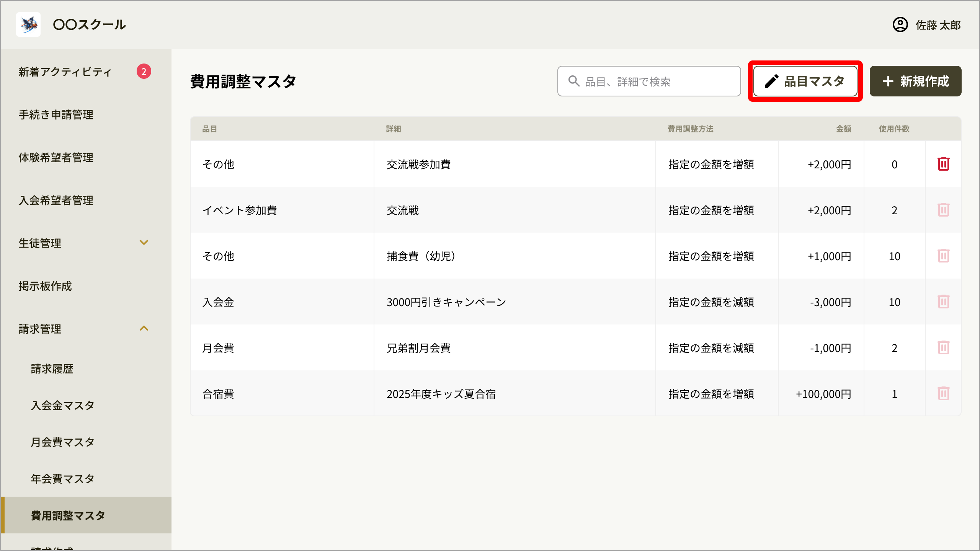
Task: Delete the 交流戦参加費 row
Action: tap(943, 164)
